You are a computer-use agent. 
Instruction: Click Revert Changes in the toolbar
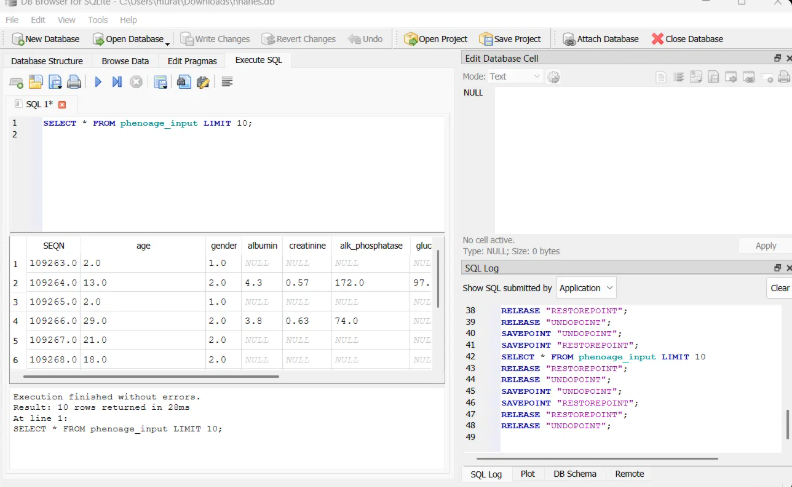(x=299, y=39)
